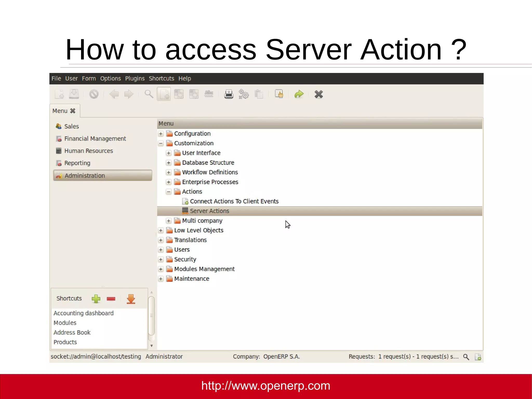Expand the Security folder

[x=161, y=259]
